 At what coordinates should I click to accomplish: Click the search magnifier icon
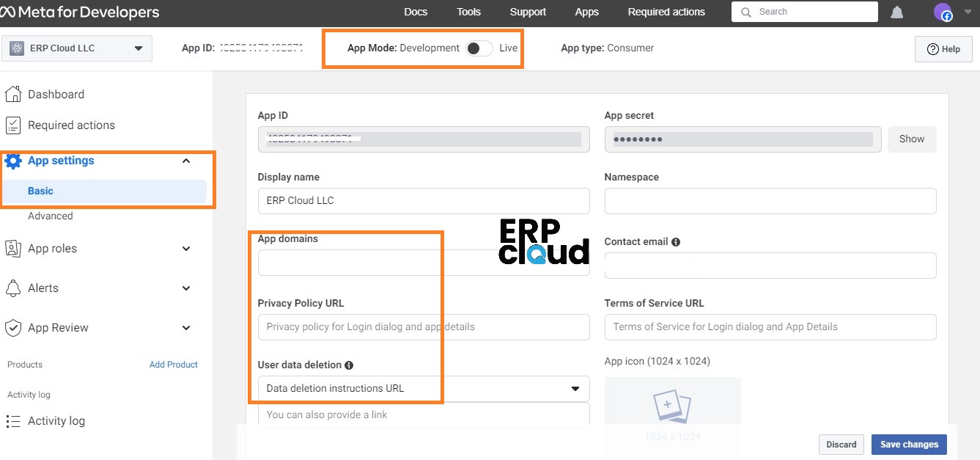click(x=746, y=12)
